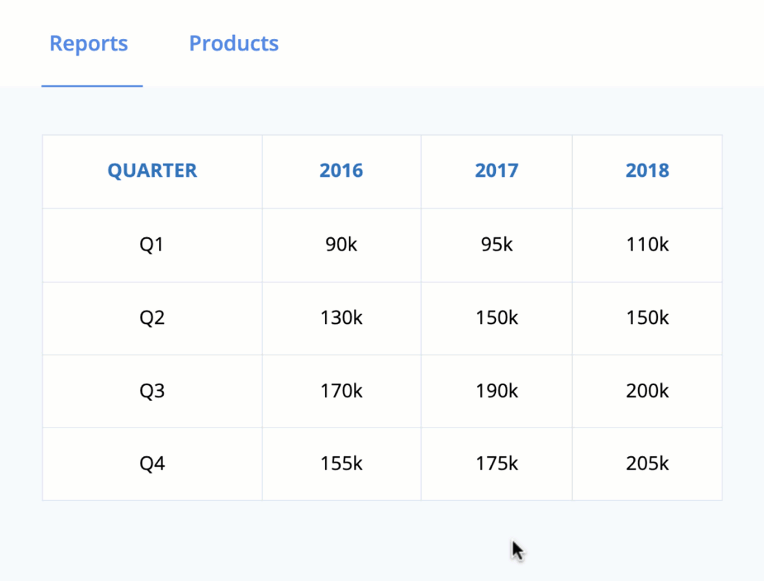764x581 pixels.
Task: Select the 130k cell in Q2
Action: coord(341,318)
